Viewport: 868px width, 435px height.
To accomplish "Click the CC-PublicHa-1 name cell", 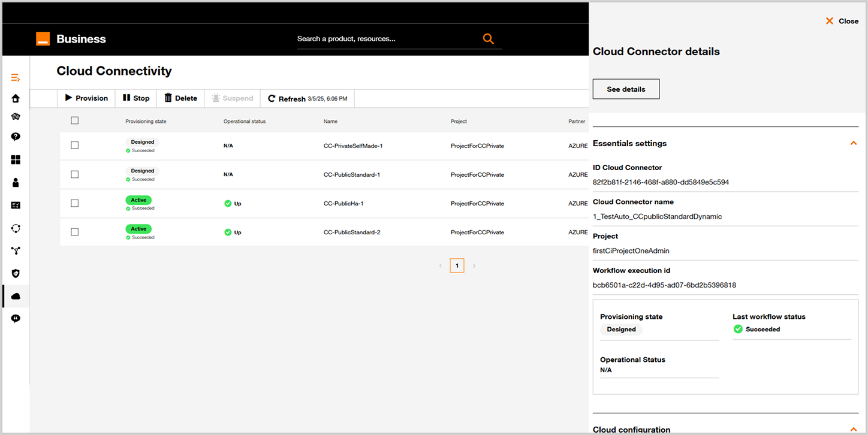I will [x=343, y=204].
